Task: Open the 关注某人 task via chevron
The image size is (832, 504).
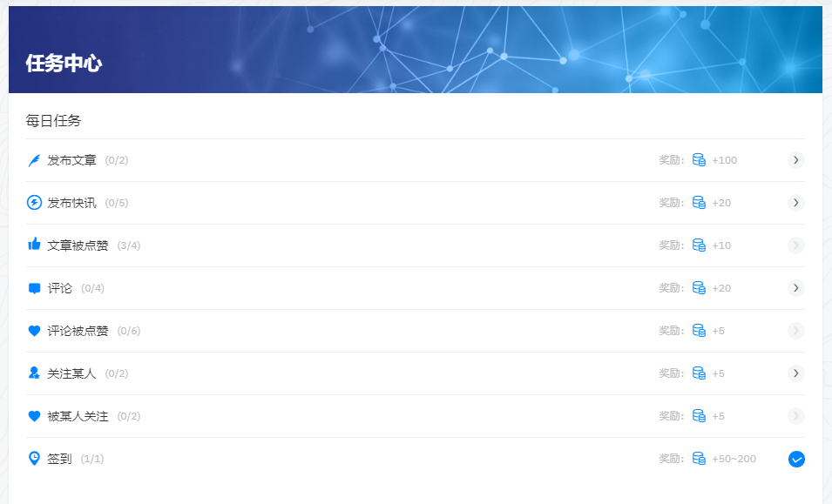Action: click(x=796, y=373)
